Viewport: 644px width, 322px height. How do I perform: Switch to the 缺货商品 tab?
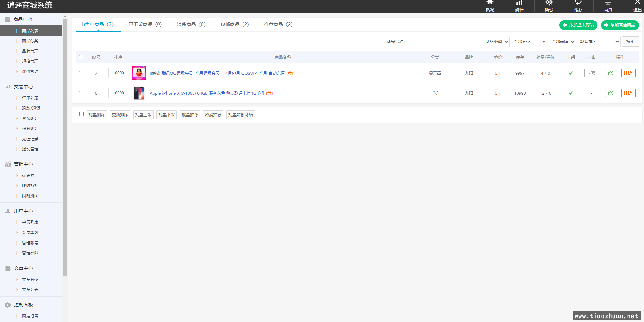click(191, 24)
